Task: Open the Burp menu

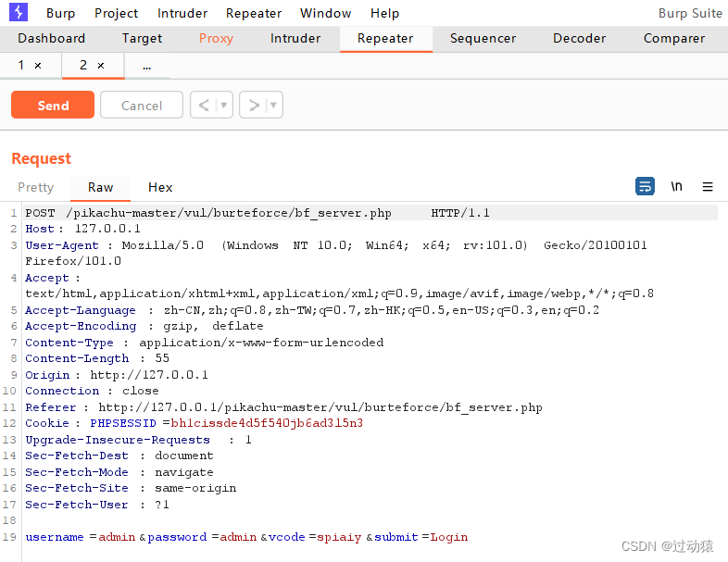Action: (x=60, y=13)
